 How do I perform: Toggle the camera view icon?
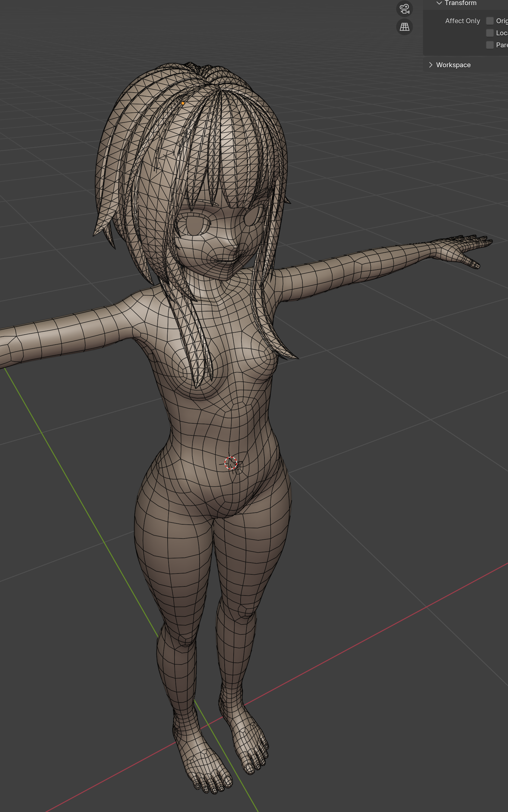405,9
